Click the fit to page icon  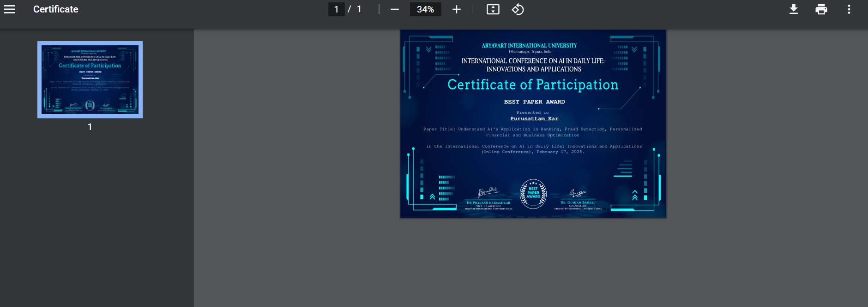coord(493,9)
